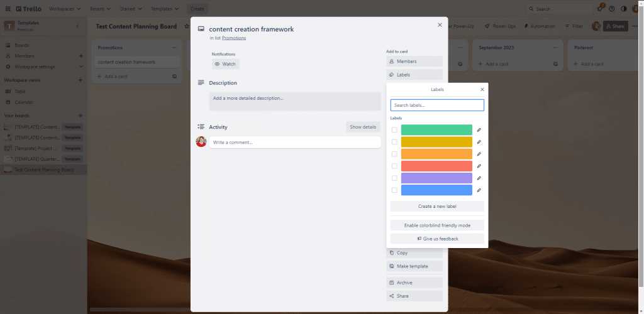The height and width of the screenshot is (314, 644).
Task: Open September 2023 list actions menu
Action: pos(556,48)
